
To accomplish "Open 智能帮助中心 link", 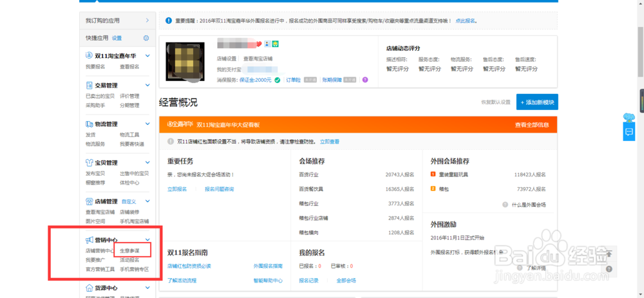I will click(268, 281).
